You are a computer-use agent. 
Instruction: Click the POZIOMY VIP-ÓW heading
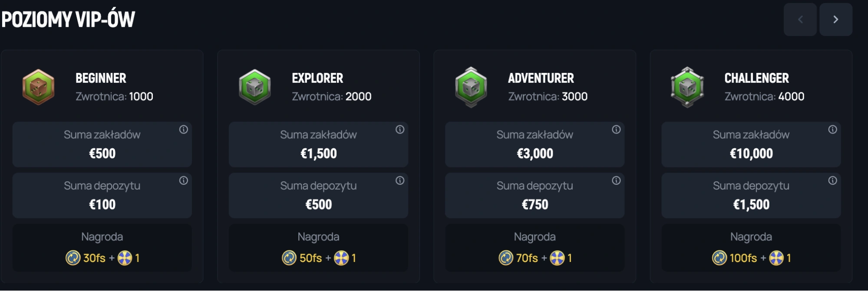68,19
